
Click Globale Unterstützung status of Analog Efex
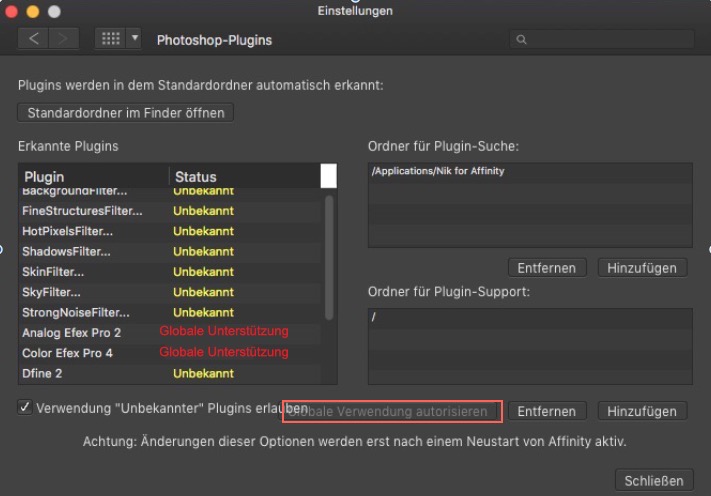click(x=224, y=331)
